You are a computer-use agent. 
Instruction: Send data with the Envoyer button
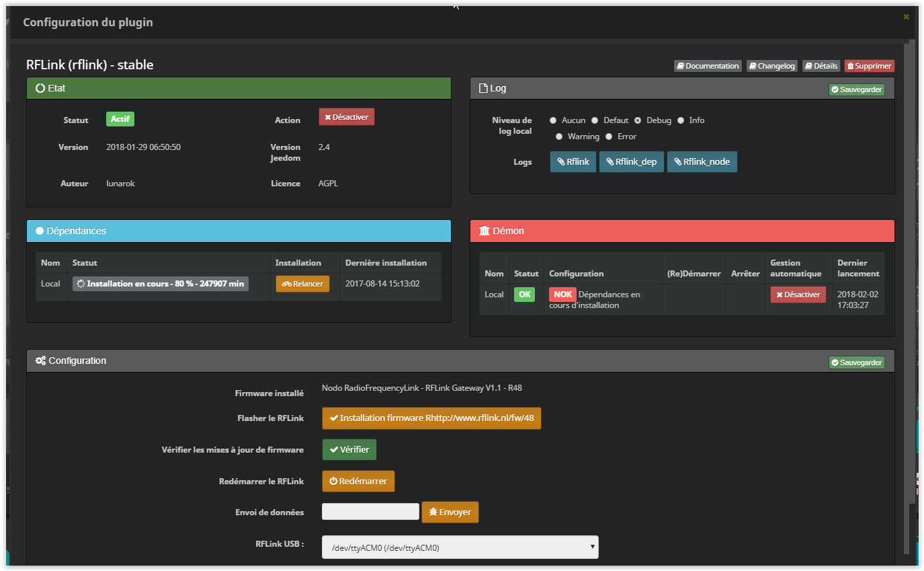tap(450, 512)
